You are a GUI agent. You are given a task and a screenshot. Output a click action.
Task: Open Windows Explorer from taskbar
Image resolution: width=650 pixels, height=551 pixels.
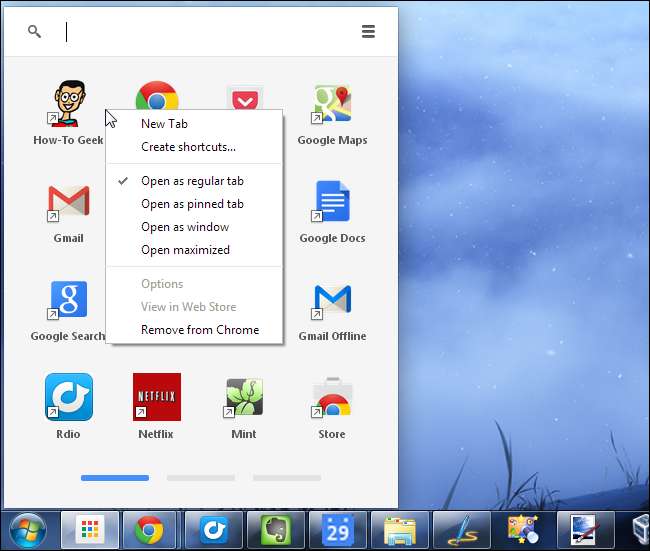click(x=400, y=531)
